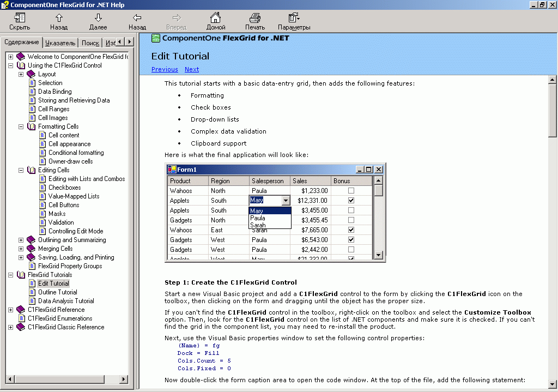Collapse the Editing Cells node
The width and height of the screenshot is (558, 392).
21,170
